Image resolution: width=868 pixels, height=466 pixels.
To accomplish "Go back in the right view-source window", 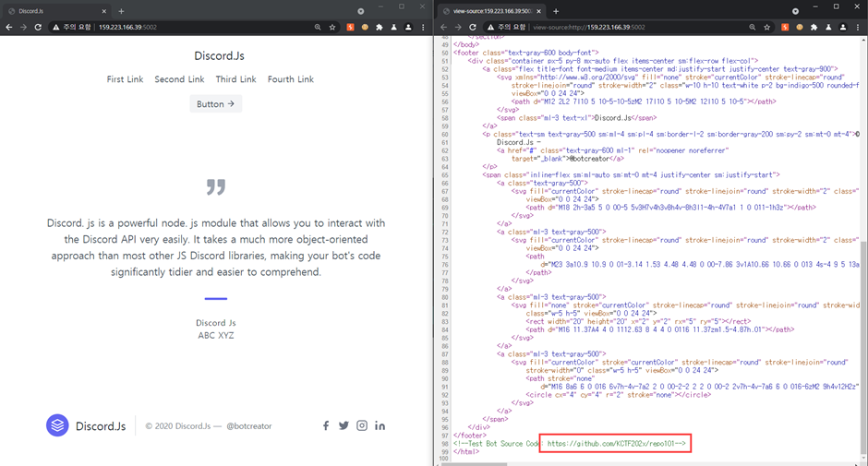I will (443, 27).
